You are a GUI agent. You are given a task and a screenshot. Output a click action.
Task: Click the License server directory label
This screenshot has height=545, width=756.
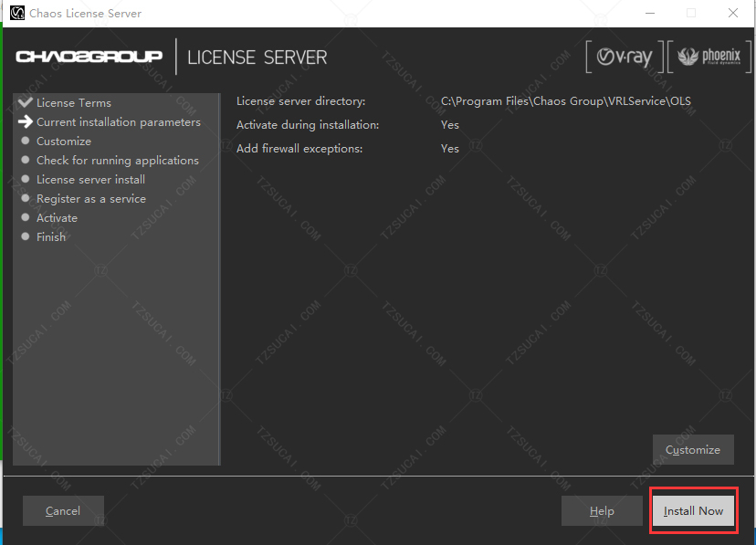click(301, 101)
